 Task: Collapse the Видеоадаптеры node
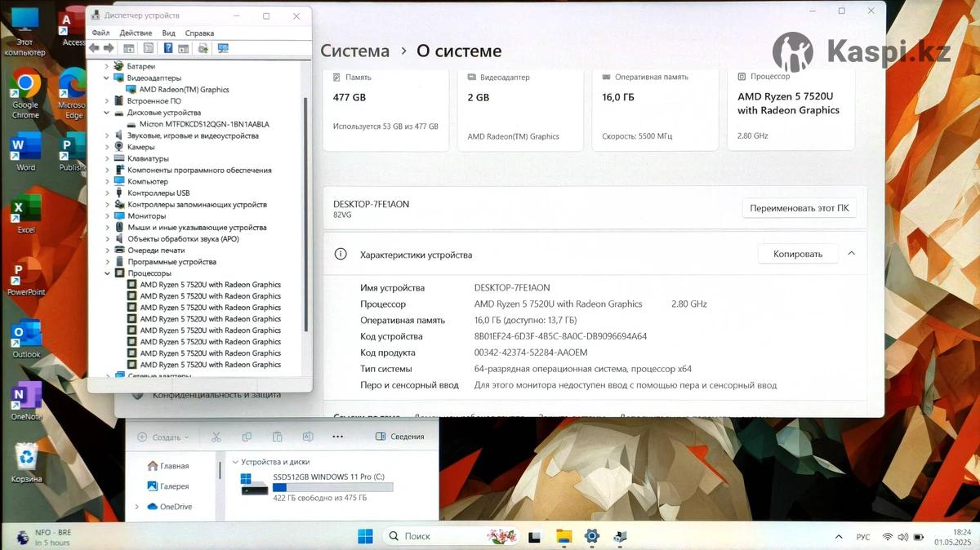point(107,78)
